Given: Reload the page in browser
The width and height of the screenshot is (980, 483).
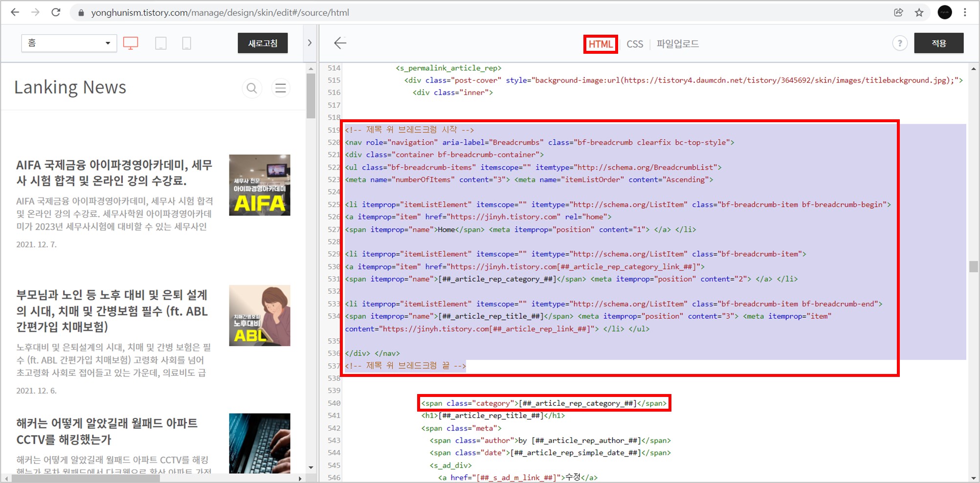Looking at the screenshot, I should click(x=56, y=12).
